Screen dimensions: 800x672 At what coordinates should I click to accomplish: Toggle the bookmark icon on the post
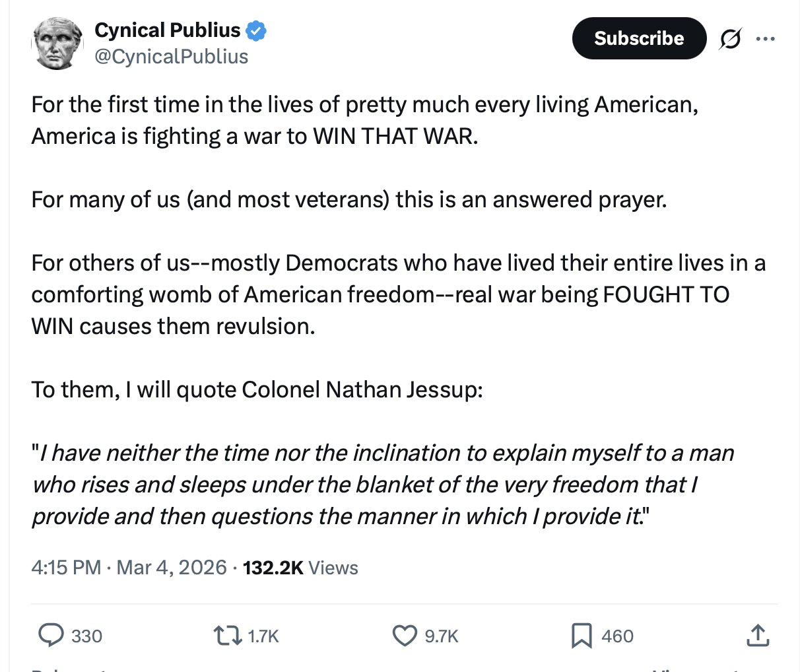pyautogui.click(x=582, y=636)
